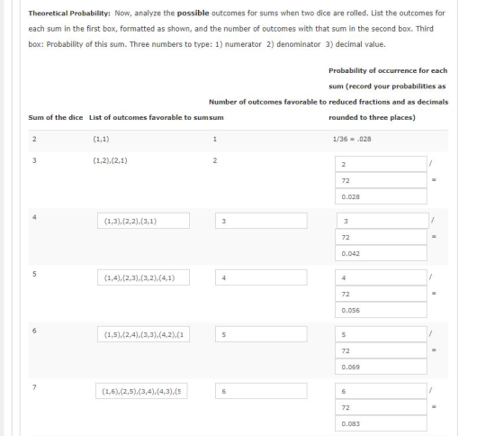
Task: Click the decimal field showing 0.056
Action: pos(381,310)
